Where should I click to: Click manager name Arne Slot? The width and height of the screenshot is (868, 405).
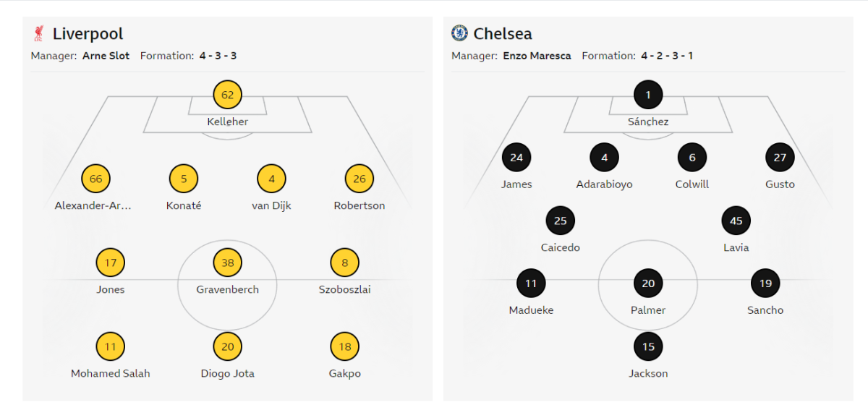click(x=106, y=56)
